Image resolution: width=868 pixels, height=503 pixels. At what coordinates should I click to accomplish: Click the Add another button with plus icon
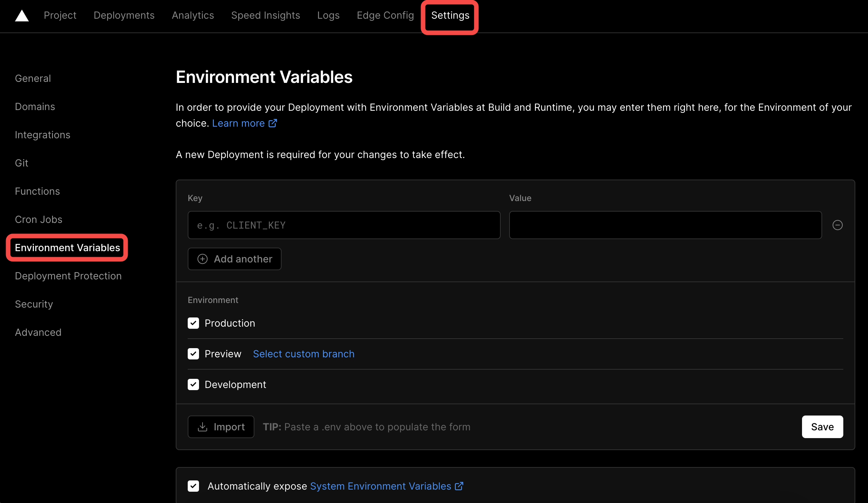click(234, 259)
